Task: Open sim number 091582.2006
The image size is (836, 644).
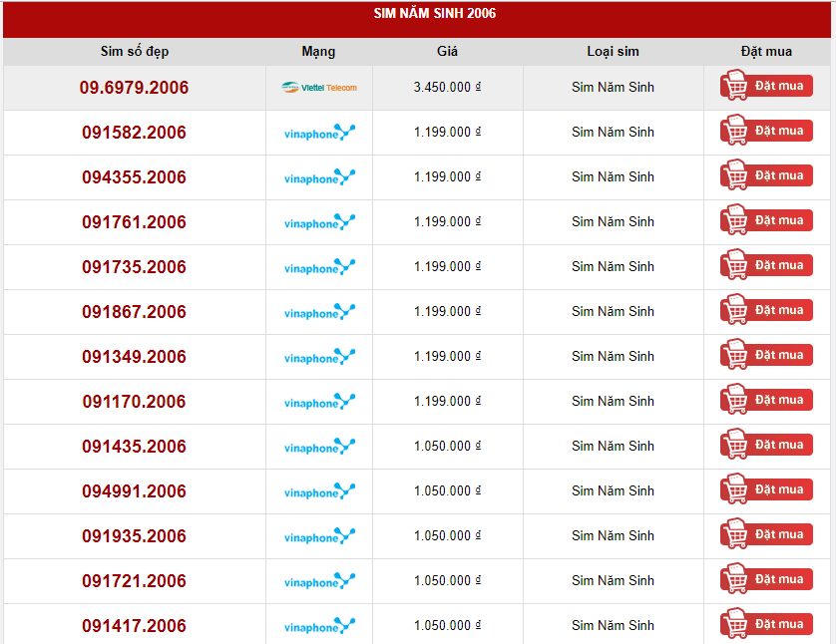Action: [x=134, y=133]
